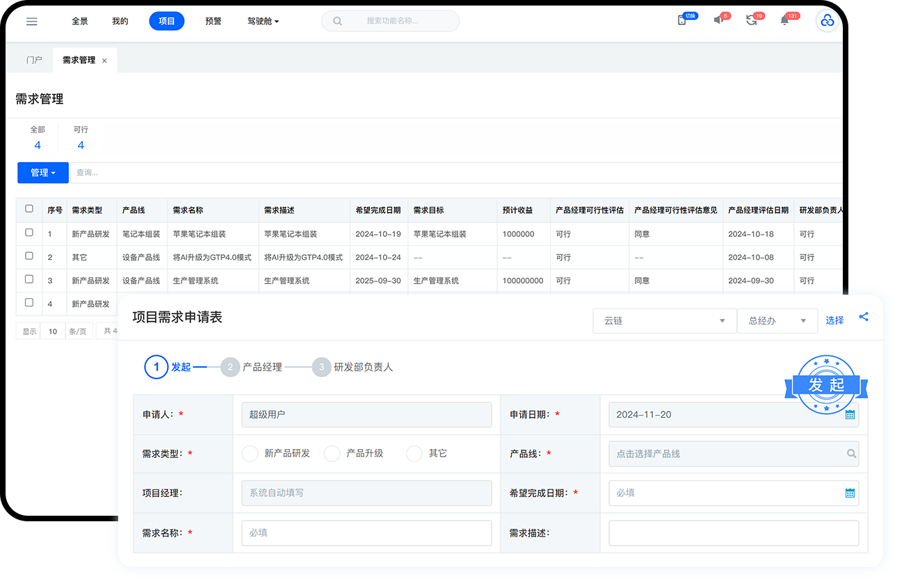
Task: Select the 产品升级 radio option
Action: [x=332, y=454]
